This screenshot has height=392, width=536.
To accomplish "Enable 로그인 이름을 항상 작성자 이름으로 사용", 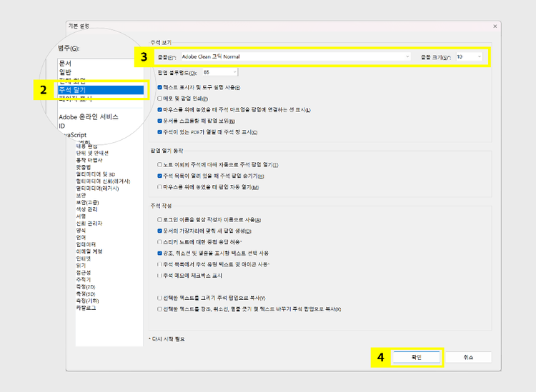I will coord(159,219).
